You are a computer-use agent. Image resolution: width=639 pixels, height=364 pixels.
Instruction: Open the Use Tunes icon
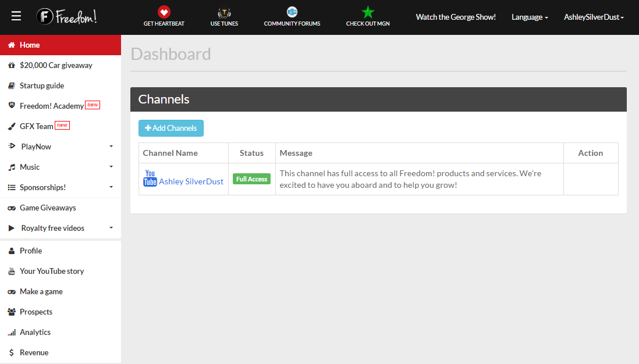224,12
